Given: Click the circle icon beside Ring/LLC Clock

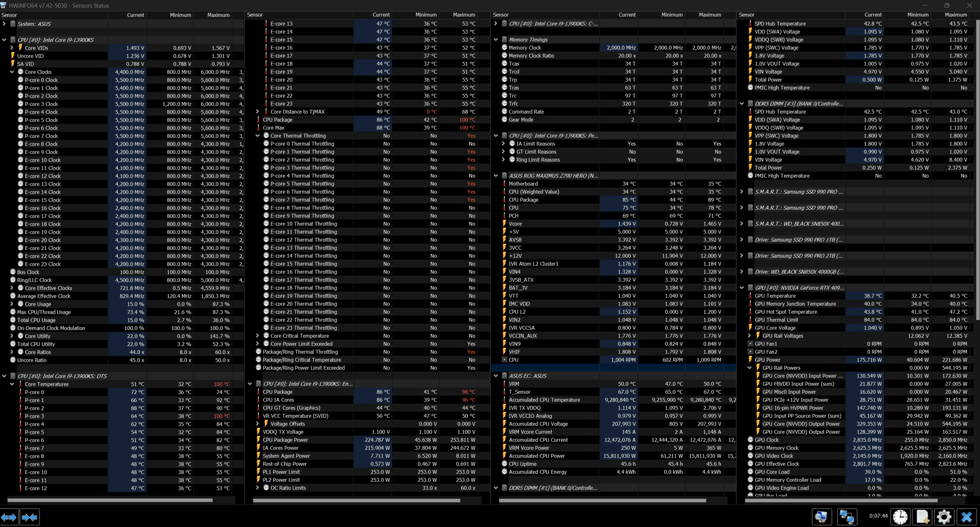Looking at the screenshot, I should [13, 280].
